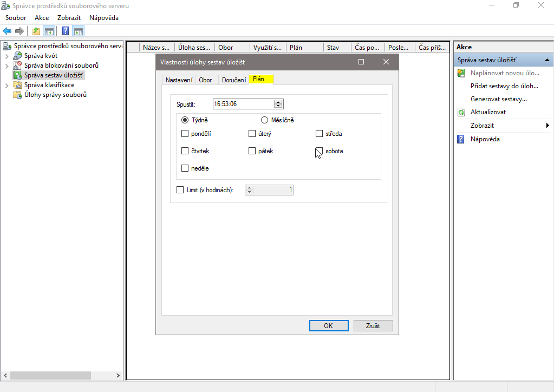Screen dimensions: 554x392
Task: Open the Zobrazit submenu arrow in Akce
Action: (x=548, y=126)
